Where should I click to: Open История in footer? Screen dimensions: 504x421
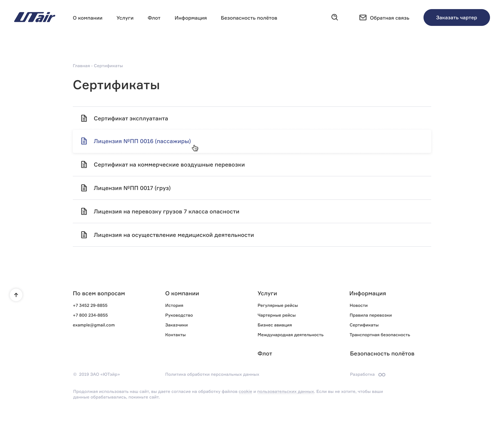tap(174, 305)
